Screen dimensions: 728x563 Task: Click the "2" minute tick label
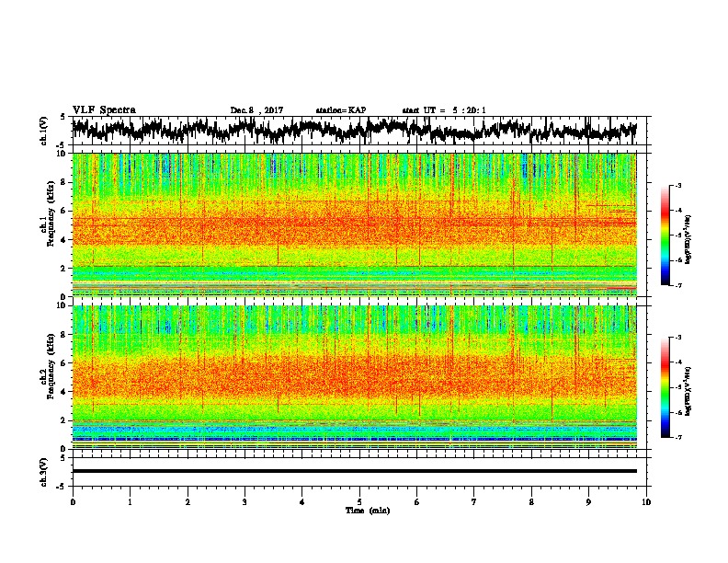(188, 502)
